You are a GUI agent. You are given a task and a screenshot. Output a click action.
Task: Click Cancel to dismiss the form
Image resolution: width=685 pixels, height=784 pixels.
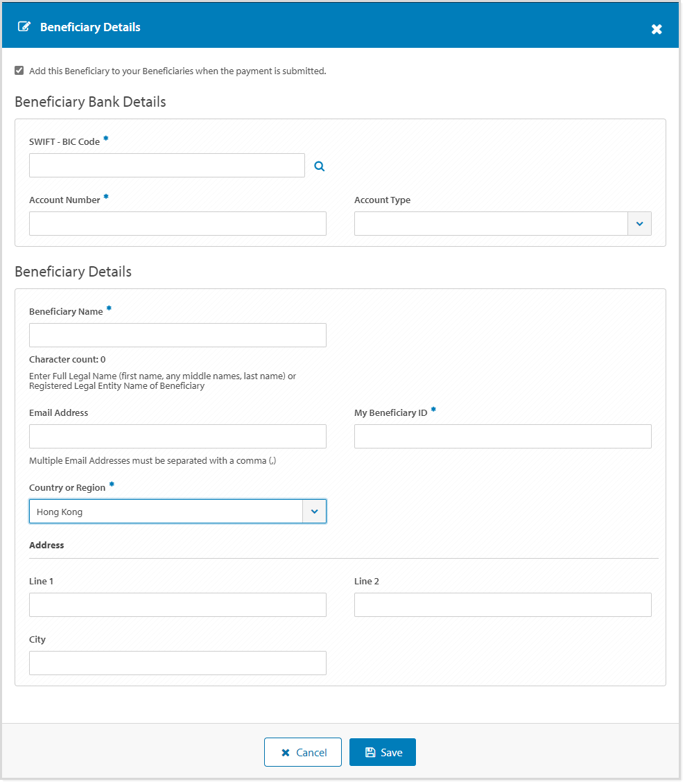pyautogui.click(x=303, y=752)
